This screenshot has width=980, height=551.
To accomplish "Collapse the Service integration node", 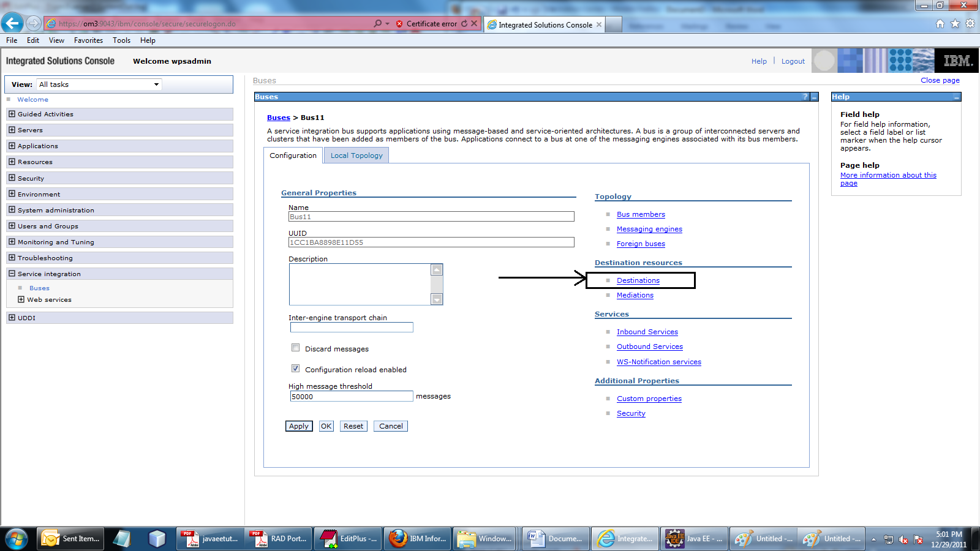I will pyautogui.click(x=12, y=274).
